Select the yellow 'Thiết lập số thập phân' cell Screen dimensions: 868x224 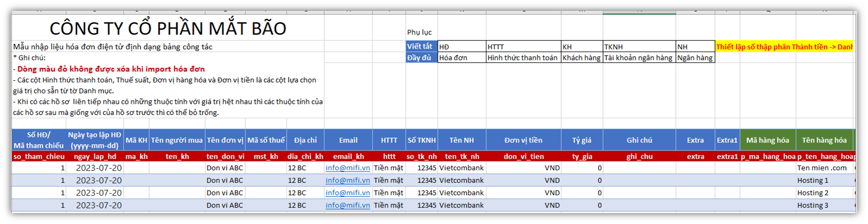783,47
